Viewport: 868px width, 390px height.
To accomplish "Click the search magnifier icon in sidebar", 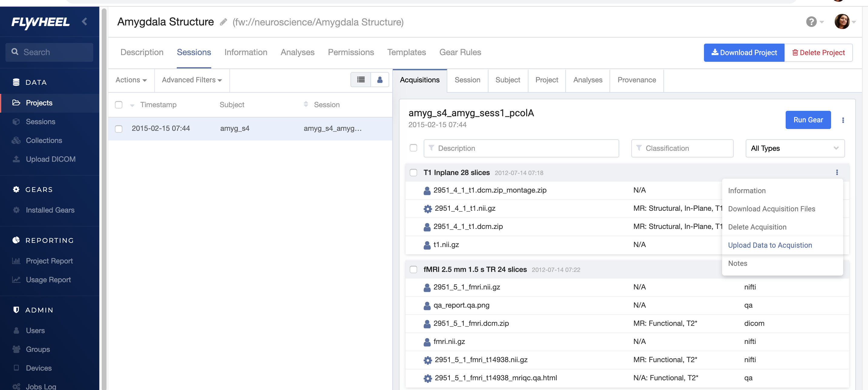I will pyautogui.click(x=15, y=52).
